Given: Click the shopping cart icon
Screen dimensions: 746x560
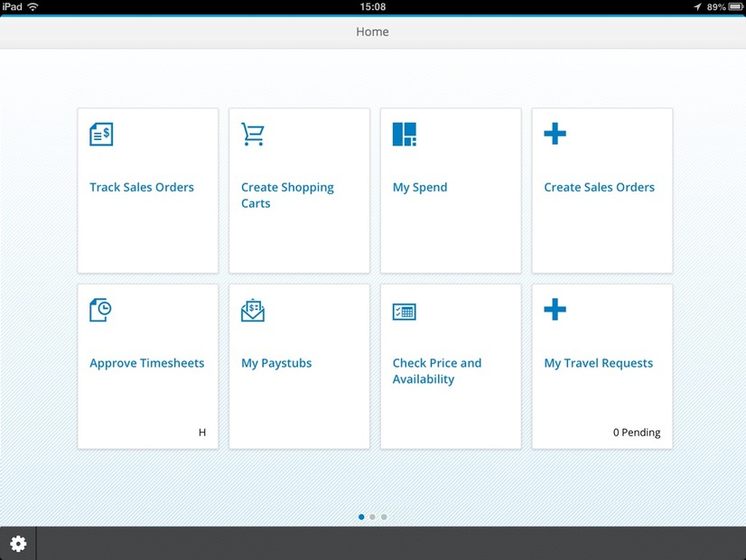Looking at the screenshot, I should (253, 135).
